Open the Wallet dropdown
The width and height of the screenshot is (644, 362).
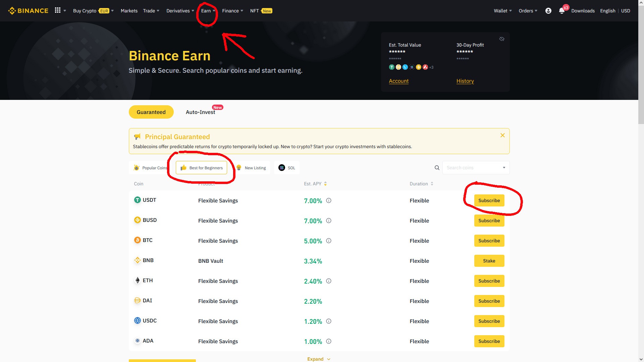click(503, 11)
